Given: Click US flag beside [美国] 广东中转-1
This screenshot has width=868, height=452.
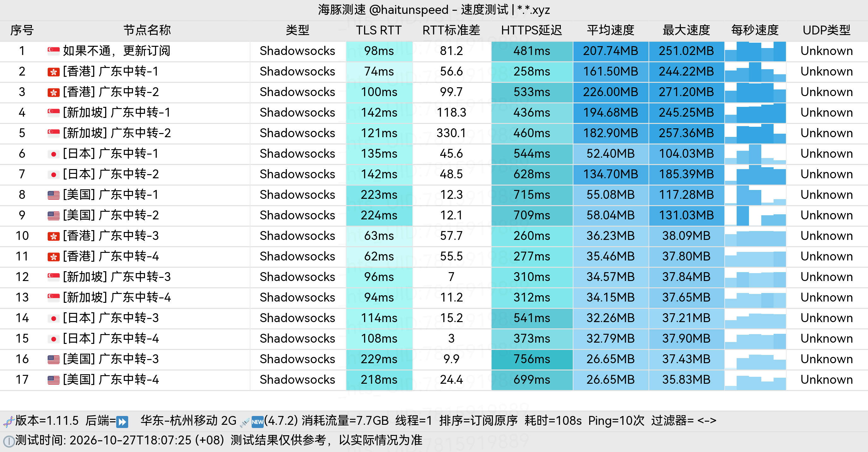Looking at the screenshot, I should coord(54,195).
